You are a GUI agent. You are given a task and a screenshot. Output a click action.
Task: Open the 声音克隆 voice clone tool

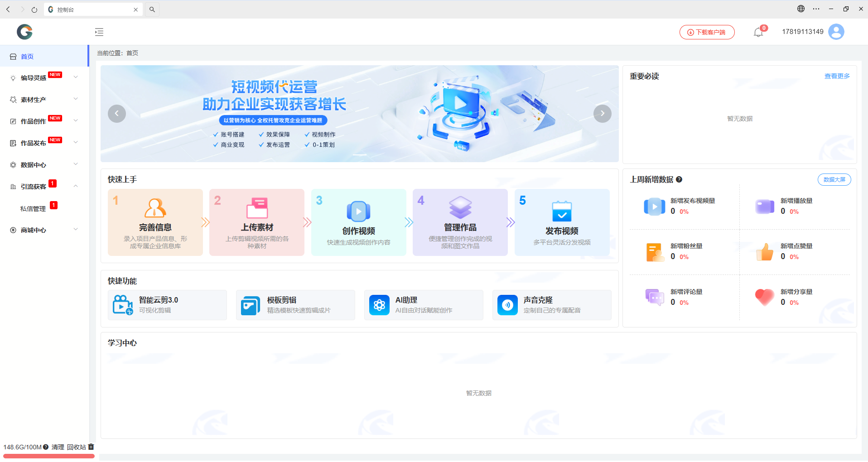[x=551, y=305]
